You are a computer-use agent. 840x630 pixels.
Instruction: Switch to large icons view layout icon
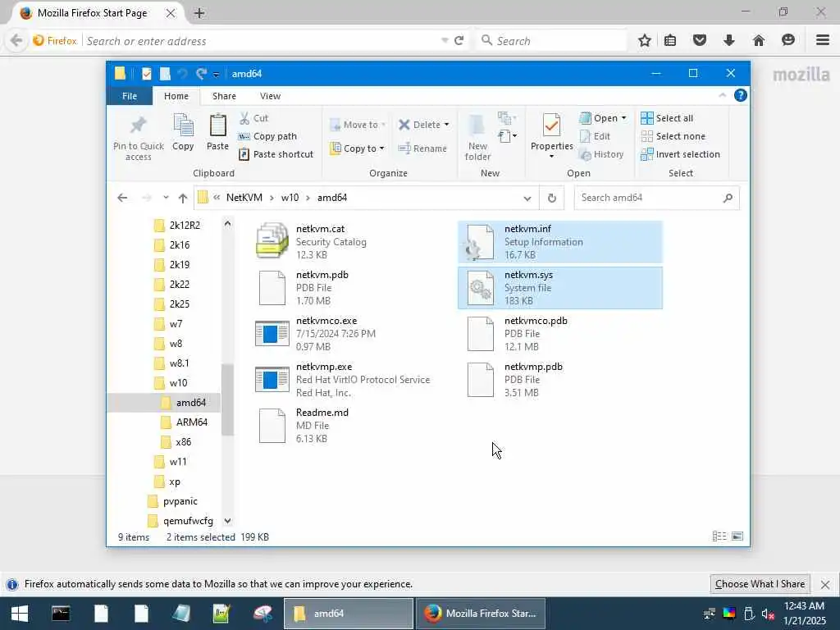pos(737,536)
